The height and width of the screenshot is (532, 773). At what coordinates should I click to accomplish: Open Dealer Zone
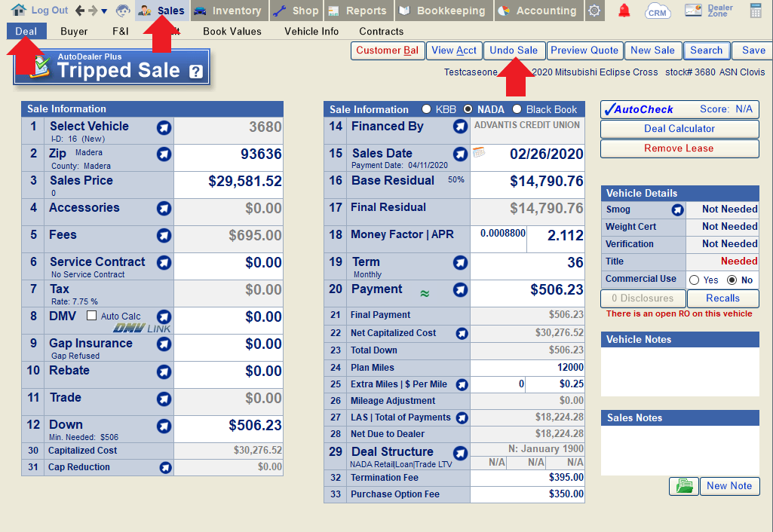pos(708,11)
